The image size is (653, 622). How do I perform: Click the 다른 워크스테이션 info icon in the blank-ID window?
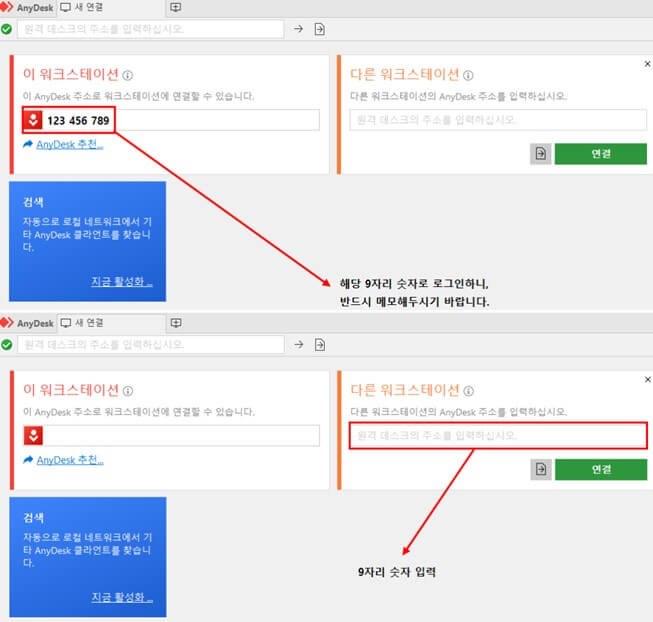click(469, 391)
